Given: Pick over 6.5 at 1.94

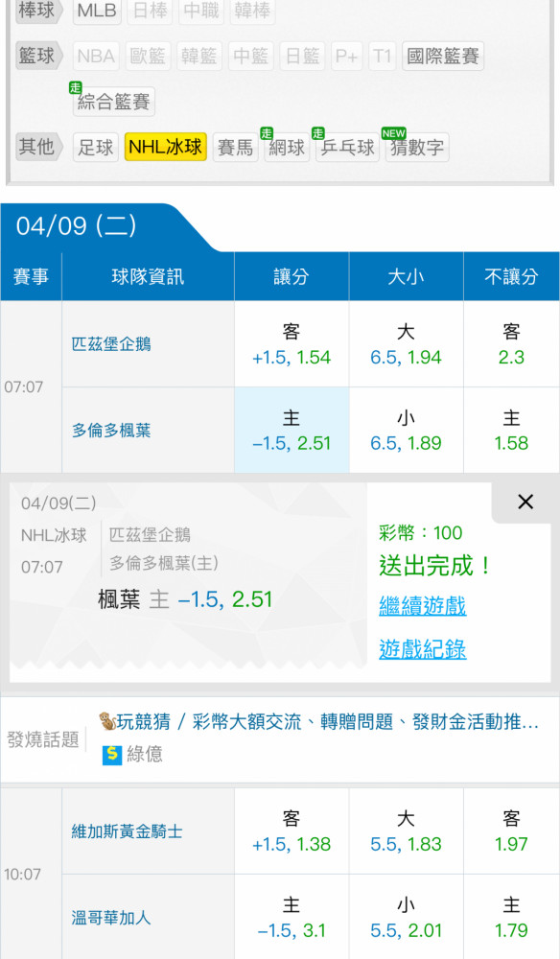Looking at the screenshot, I should point(406,344).
